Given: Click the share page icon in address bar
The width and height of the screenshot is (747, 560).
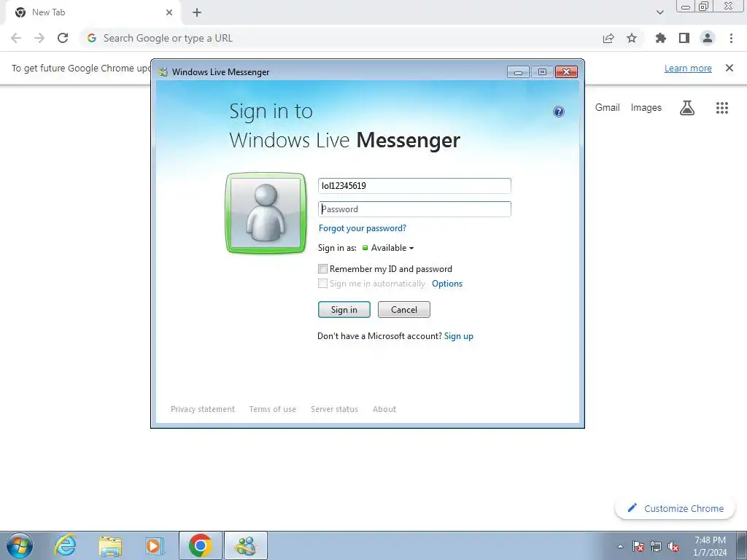Looking at the screenshot, I should (x=608, y=38).
